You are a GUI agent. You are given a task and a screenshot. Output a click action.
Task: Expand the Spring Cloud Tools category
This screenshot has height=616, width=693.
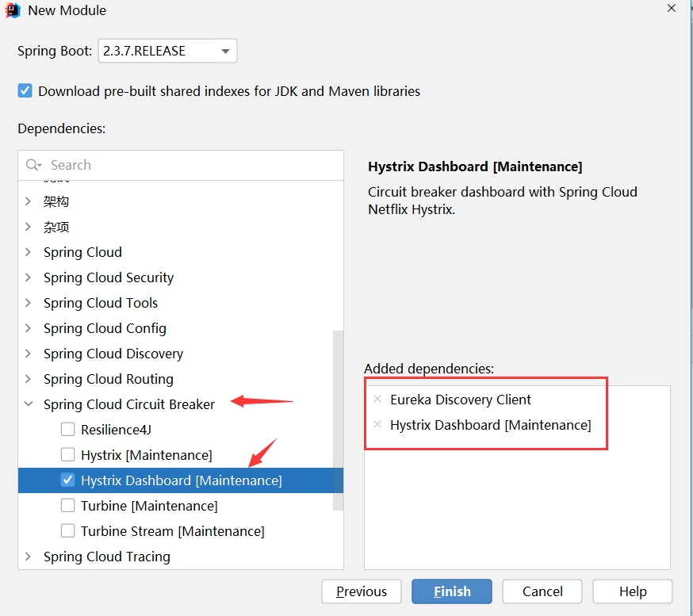tap(28, 303)
